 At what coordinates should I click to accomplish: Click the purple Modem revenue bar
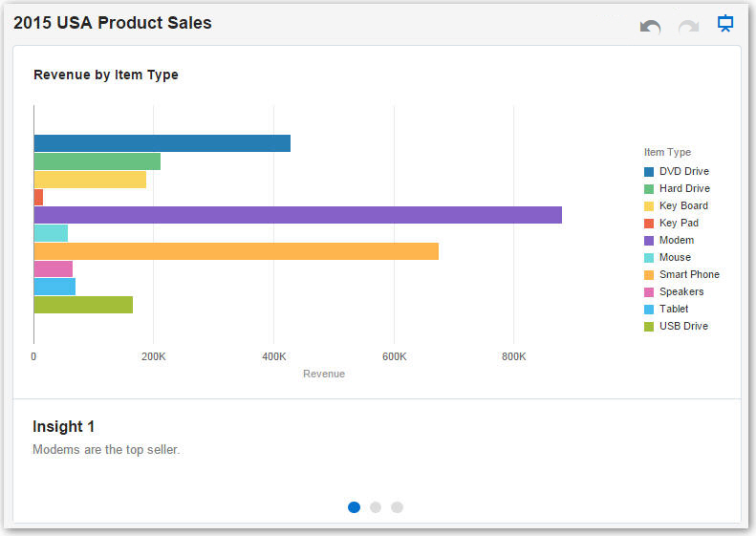298,215
